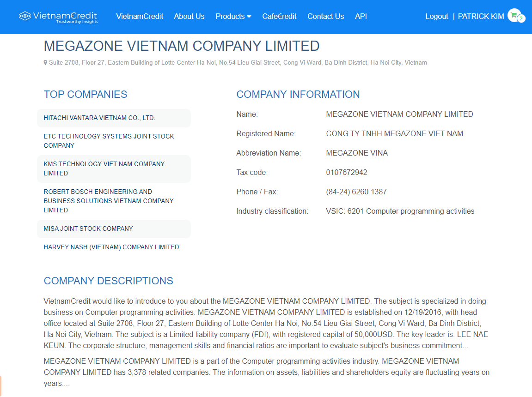This screenshot has height=397, width=532.
Task: Open ETC Technology Systems Joint Stock Company
Action: tap(114, 141)
